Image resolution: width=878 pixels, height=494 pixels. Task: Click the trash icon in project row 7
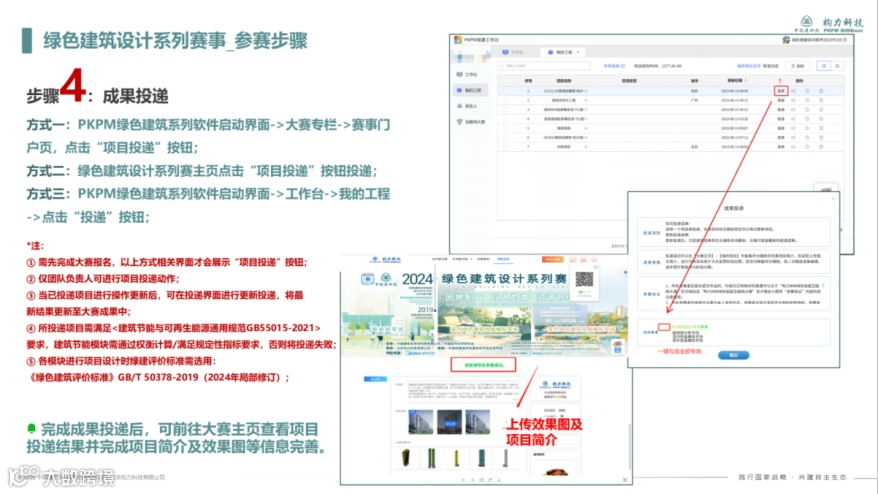click(x=821, y=147)
